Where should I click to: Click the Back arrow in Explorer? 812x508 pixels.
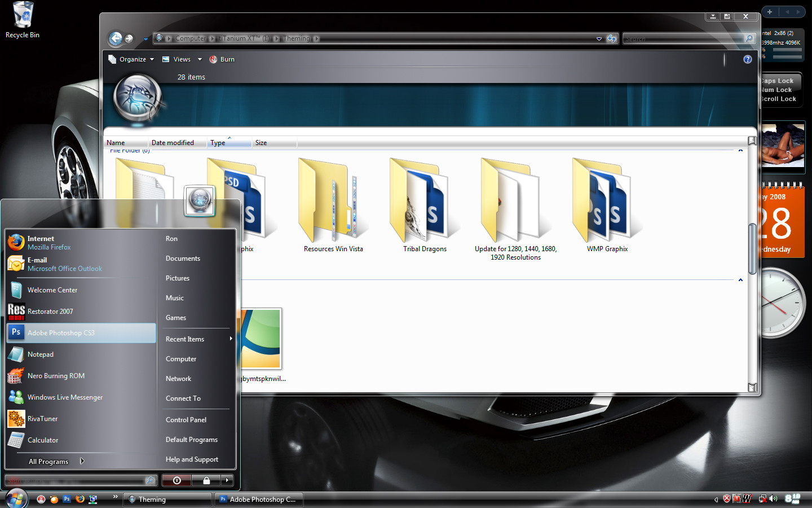click(116, 38)
